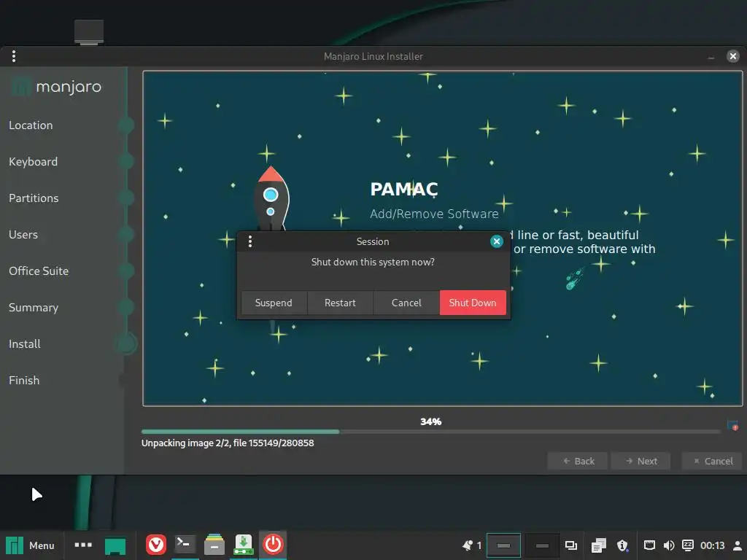This screenshot has height=560, width=747.
Task: Switch to first workspace thumbnail
Action: [503, 545]
